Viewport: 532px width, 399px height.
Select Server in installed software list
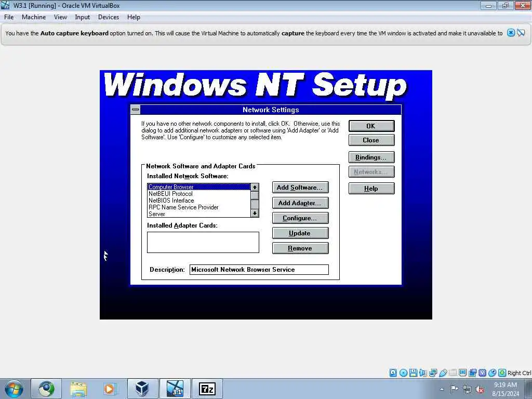click(x=199, y=214)
